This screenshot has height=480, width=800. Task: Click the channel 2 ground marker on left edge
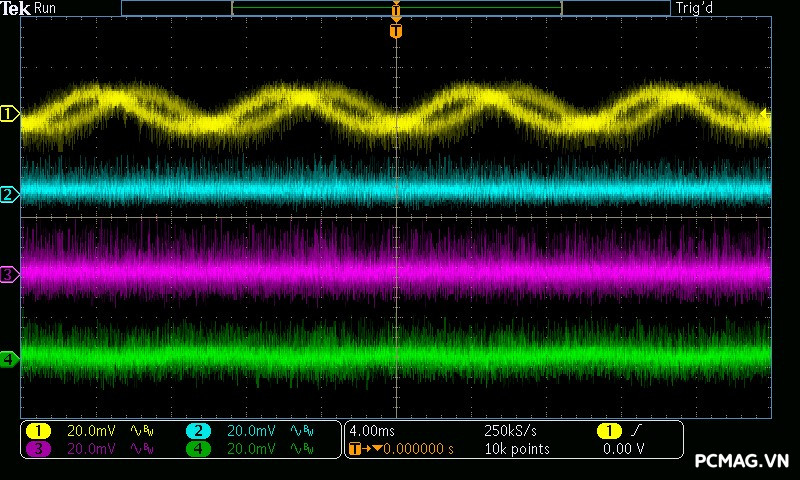10,194
